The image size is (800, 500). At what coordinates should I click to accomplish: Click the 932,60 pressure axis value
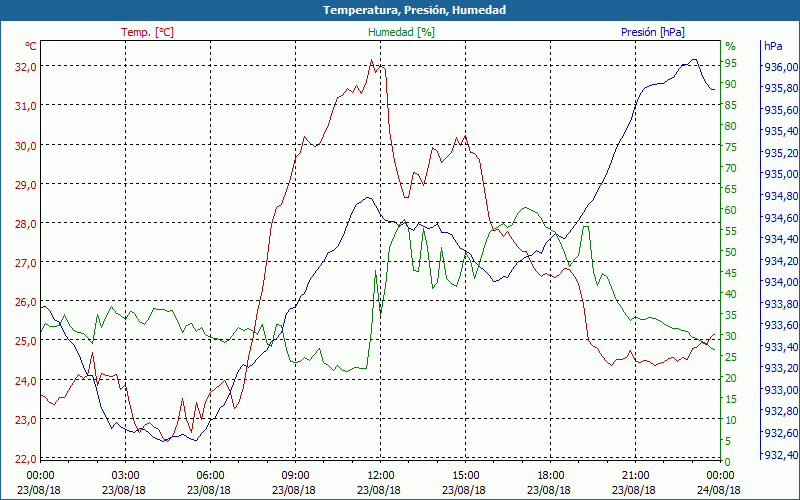click(781, 433)
